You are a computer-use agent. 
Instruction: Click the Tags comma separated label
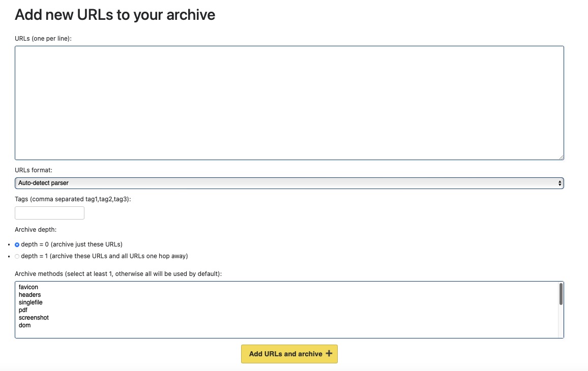(73, 199)
